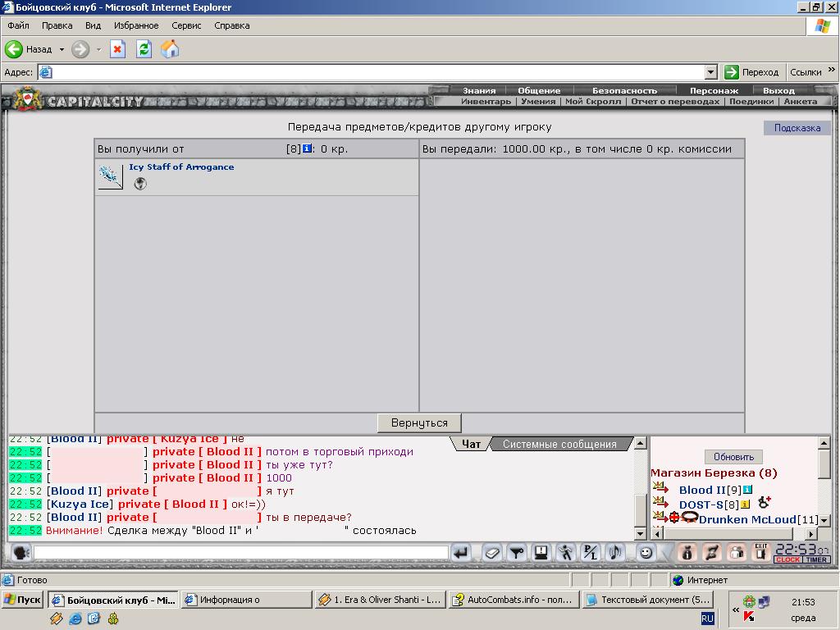
Task: Open the Forward button history dropdown arrow
Action: point(98,49)
